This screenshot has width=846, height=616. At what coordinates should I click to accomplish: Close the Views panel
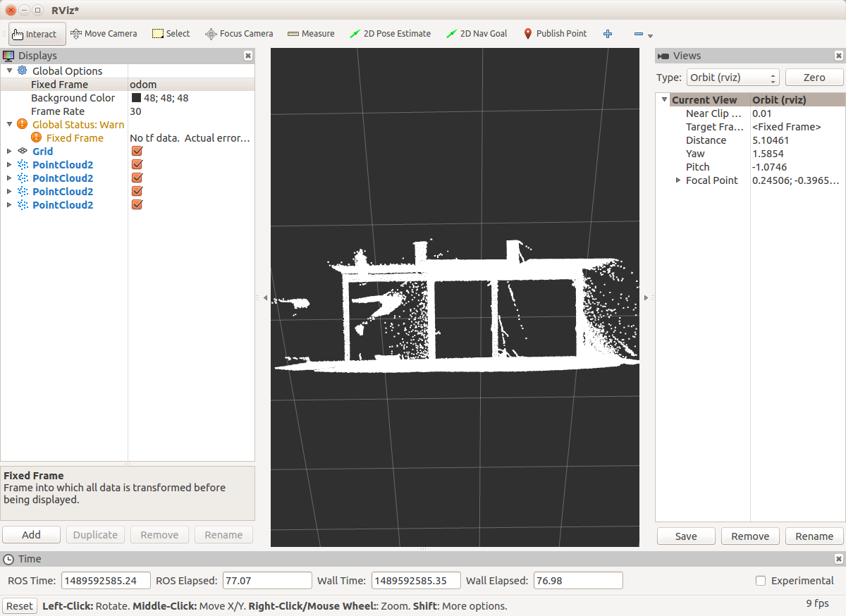tap(838, 56)
